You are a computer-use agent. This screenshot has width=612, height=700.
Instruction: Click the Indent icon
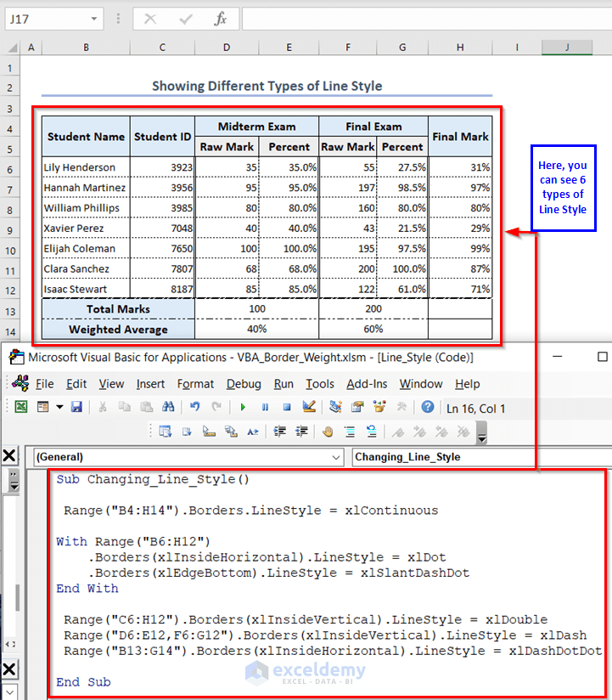tap(279, 432)
